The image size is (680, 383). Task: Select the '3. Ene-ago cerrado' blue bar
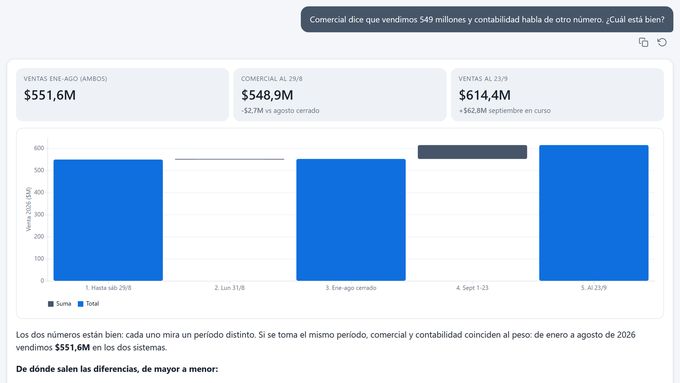click(351, 220)
